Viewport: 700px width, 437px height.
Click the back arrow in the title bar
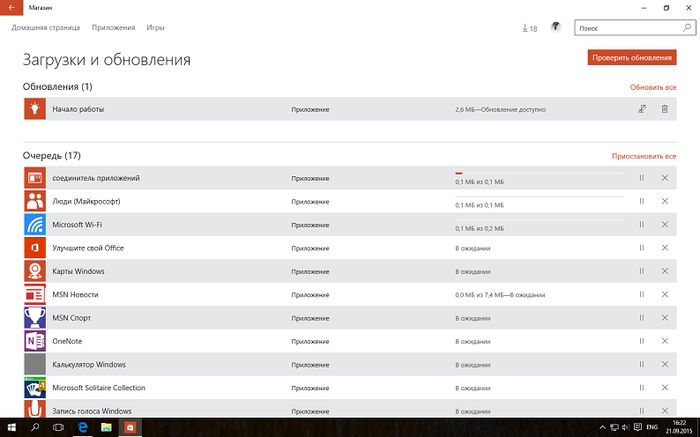[x=10, y=7]
